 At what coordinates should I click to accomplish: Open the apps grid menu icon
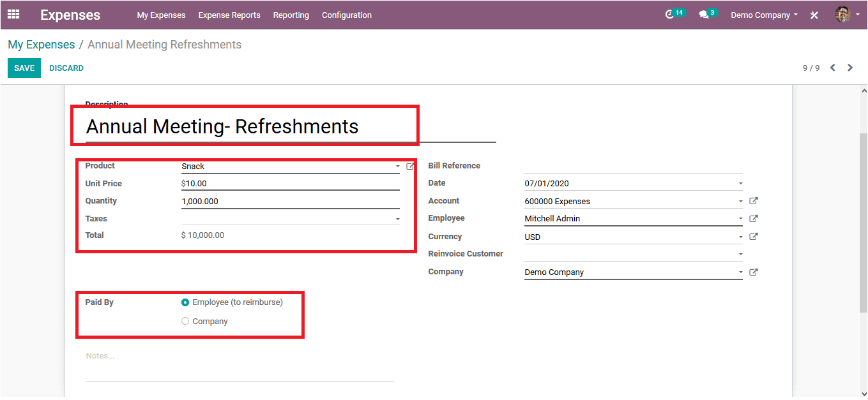click(13, 14)
